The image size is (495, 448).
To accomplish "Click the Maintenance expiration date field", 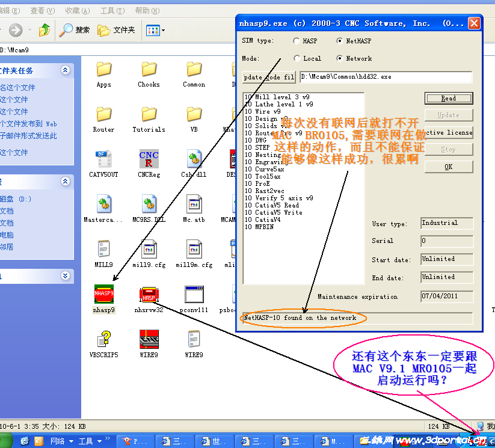I will pyautogui.click(x=447, y=296).
